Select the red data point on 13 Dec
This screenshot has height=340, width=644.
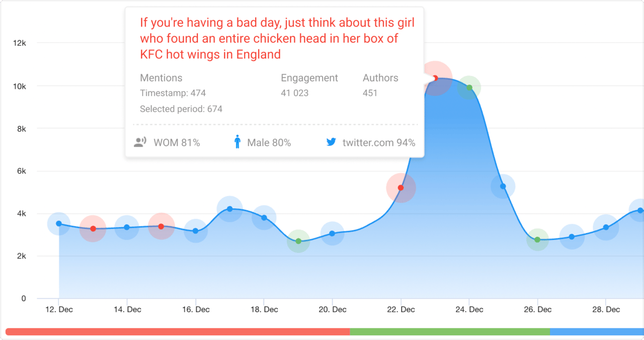[93, 229]
